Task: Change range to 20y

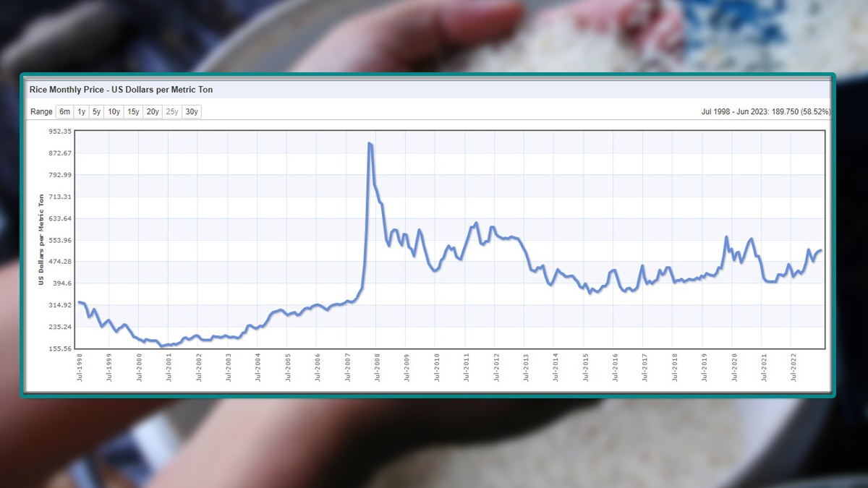Action: coord(153,112)
